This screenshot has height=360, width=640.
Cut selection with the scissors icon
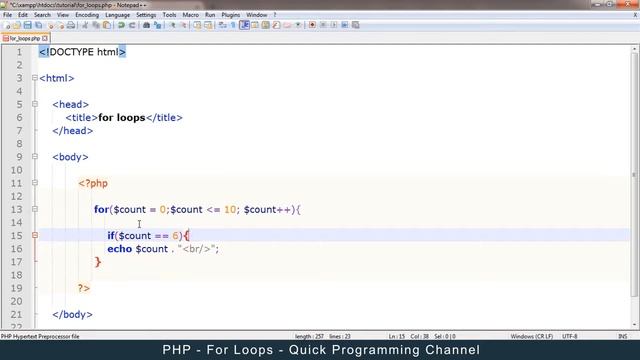point(85,25)
